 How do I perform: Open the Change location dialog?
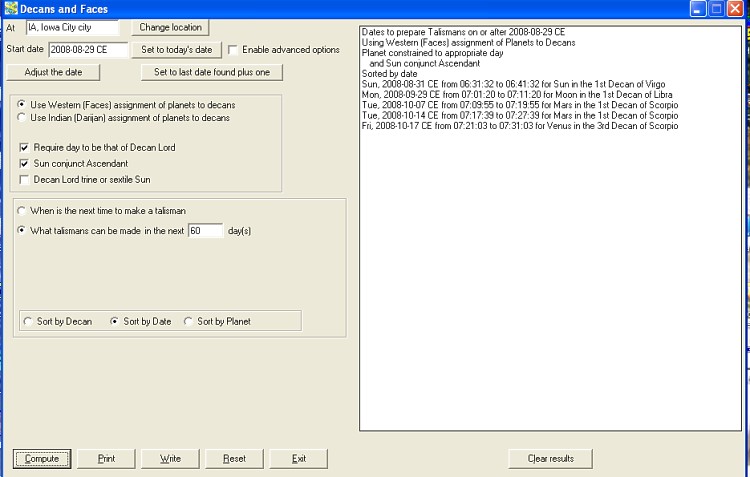point(169,27)
